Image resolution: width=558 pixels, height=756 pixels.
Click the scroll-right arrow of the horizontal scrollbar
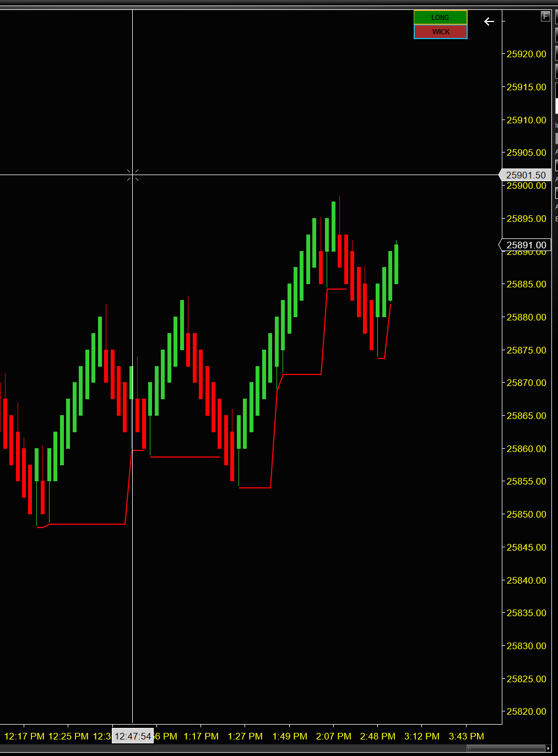548,748
